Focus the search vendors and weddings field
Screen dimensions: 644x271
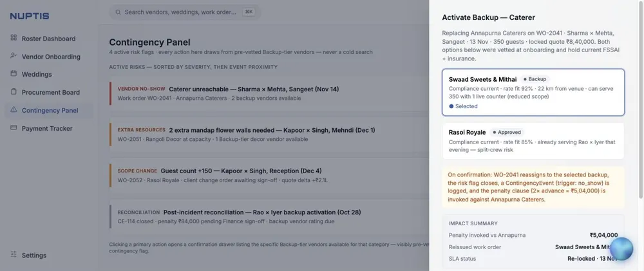185,12
